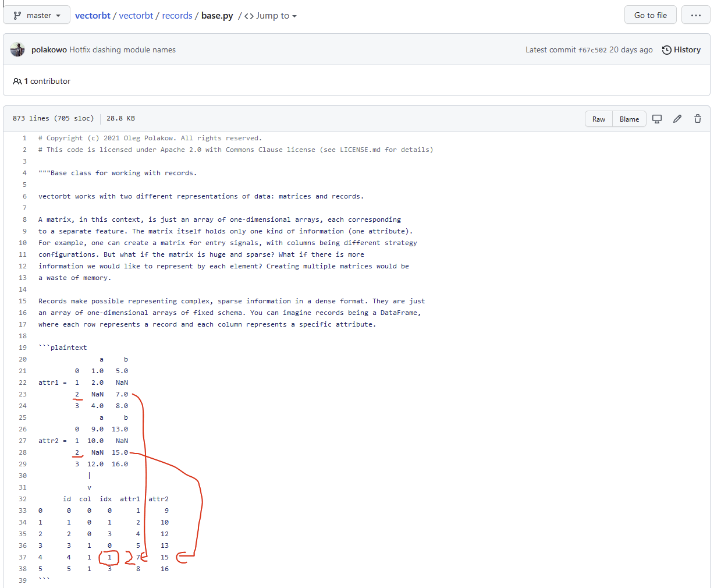Open the master branch selector
728x588 pixels.
coord(36,15)
